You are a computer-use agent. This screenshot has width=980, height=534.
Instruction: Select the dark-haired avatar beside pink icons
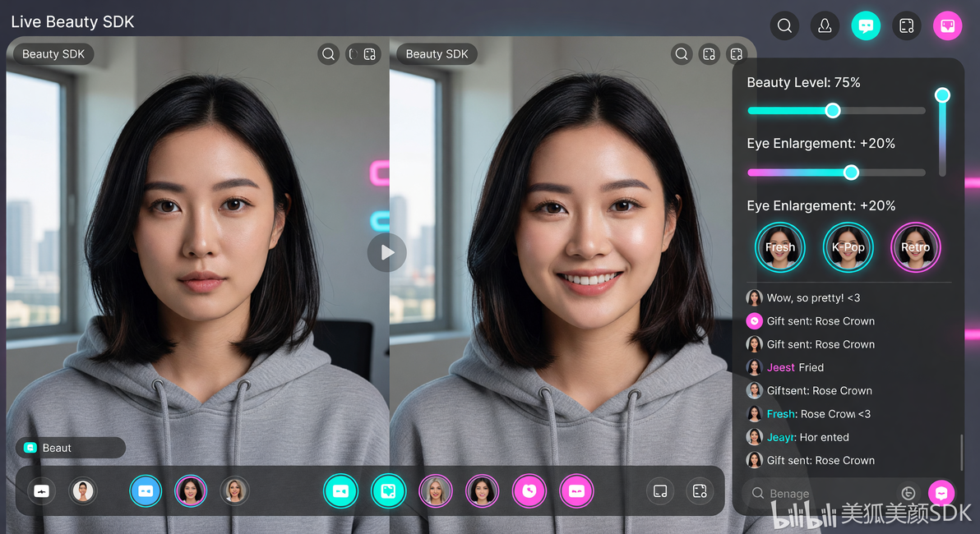[x=482, y=491]
